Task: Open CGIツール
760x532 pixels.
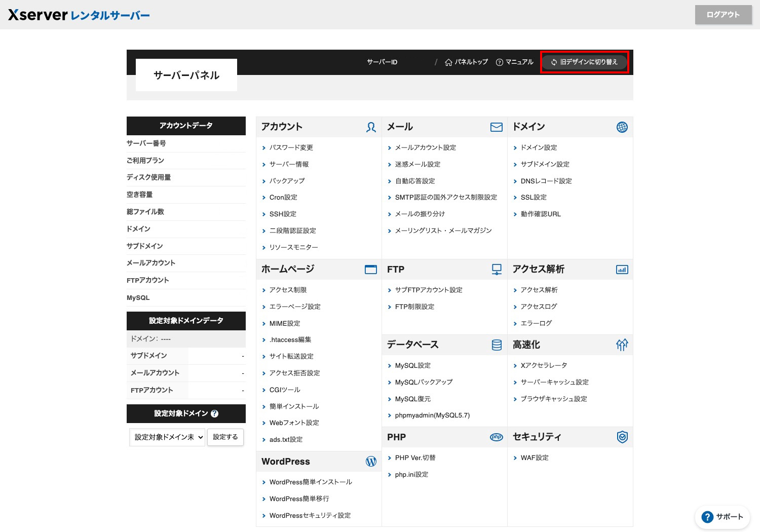Action: pyautogui.click(x=285, y=390)
